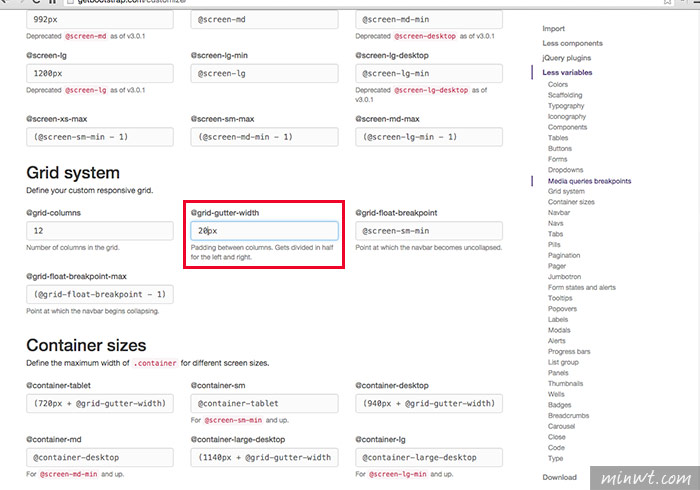Select the @container-md input field

coord(100,457)
